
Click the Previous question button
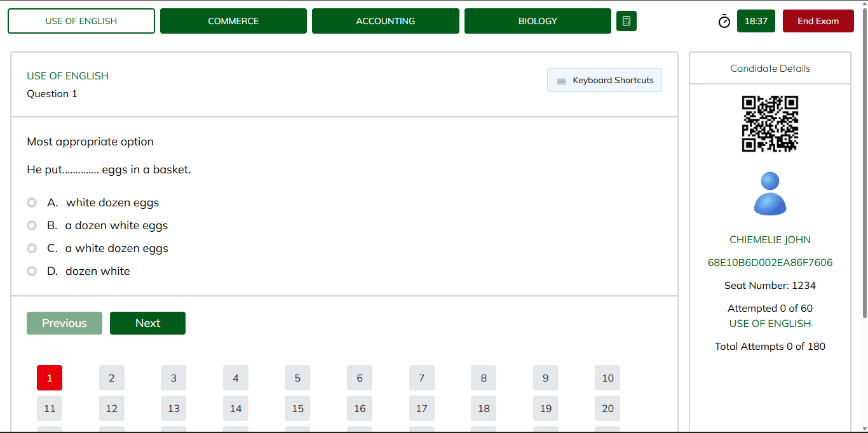coord(64,323)
